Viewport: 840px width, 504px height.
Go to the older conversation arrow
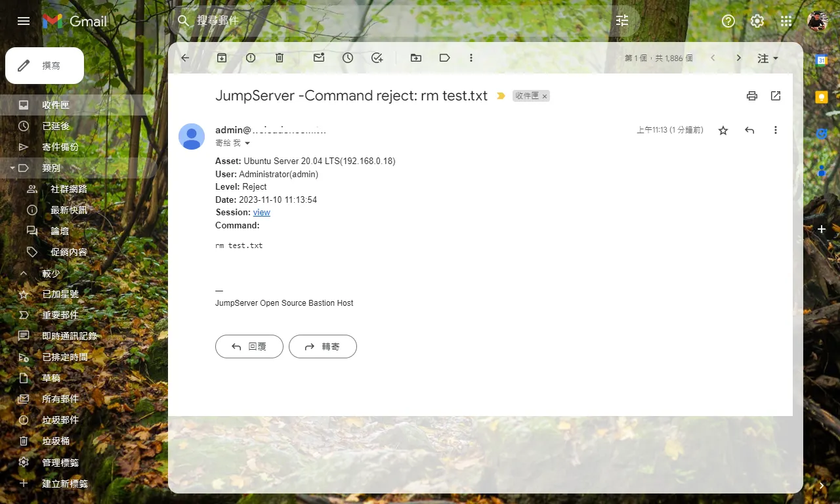(739, 58)
